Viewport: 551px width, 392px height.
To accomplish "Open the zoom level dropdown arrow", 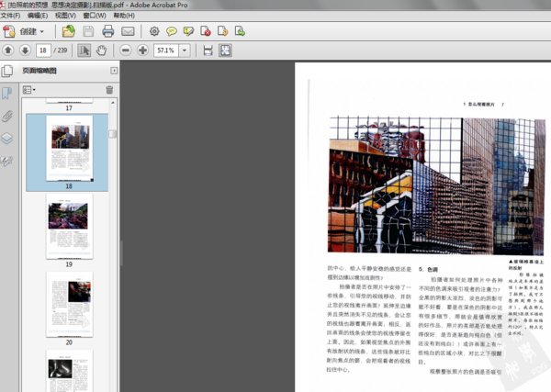I will pos(185,50).
